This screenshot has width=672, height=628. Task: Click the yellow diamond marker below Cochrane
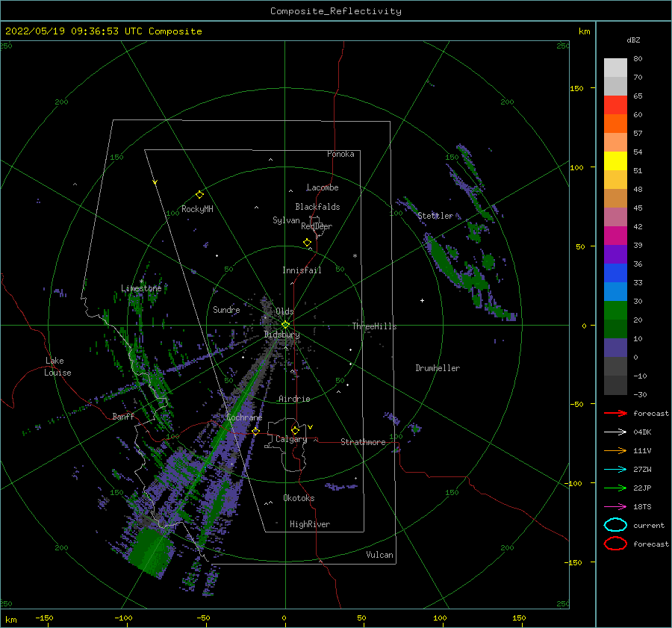click(255, 432)
